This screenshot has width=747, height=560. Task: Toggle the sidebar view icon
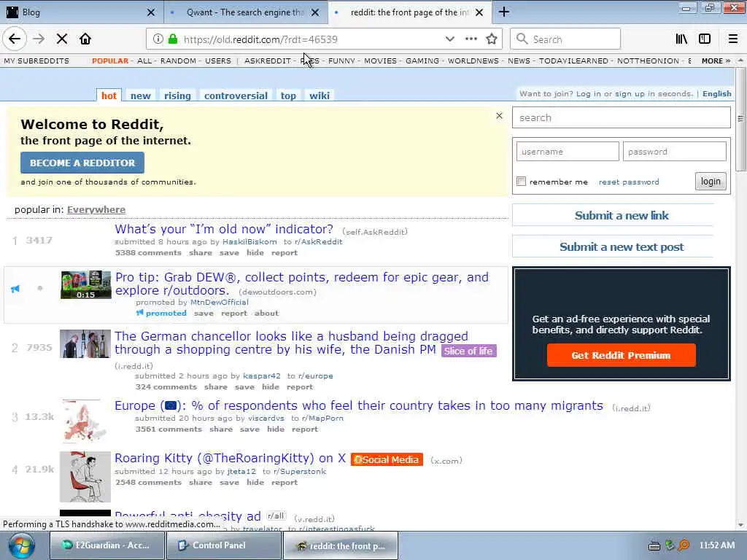[x=705, y=39]
